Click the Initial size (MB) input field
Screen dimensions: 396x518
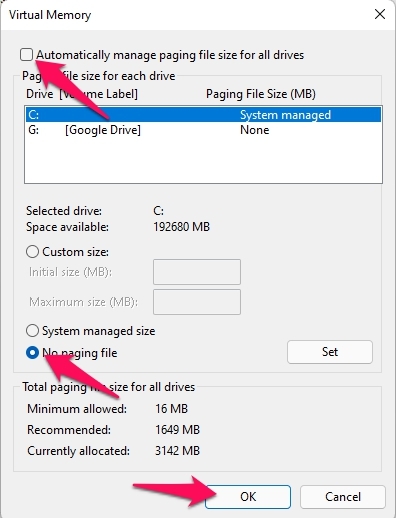pyautogui.click(x=197, y=272)
